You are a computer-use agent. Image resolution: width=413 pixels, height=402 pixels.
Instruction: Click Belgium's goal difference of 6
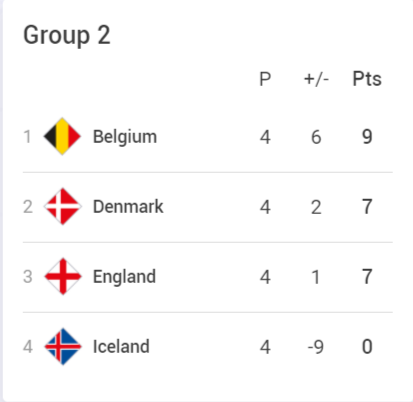[316, 137]
